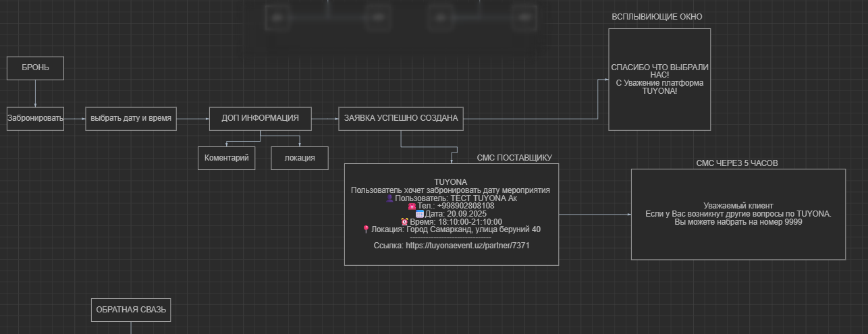868x334 pixels.
Task: Click the 'Локация: Город Самарканд' line
Action: pos(451,229)
